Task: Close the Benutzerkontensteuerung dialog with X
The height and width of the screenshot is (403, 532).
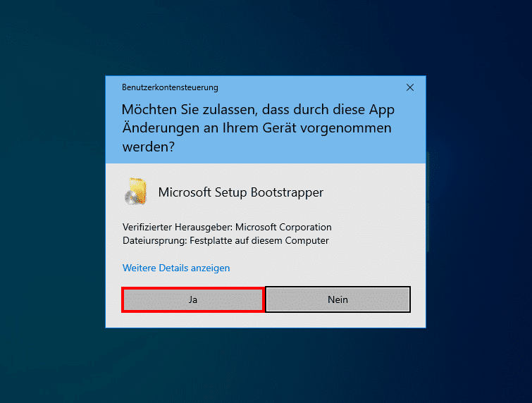Action: click(x=410, y=87)
